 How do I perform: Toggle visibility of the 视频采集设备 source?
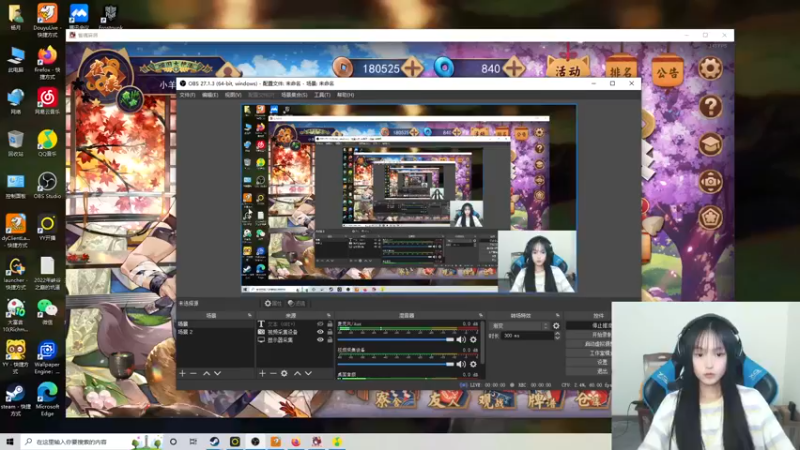[x=320, y=332]
